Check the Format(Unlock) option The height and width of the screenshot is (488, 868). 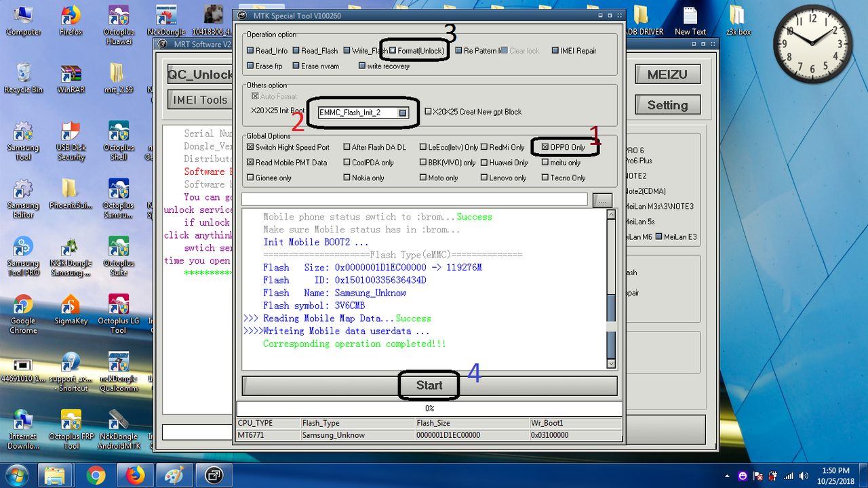point(393,51)
